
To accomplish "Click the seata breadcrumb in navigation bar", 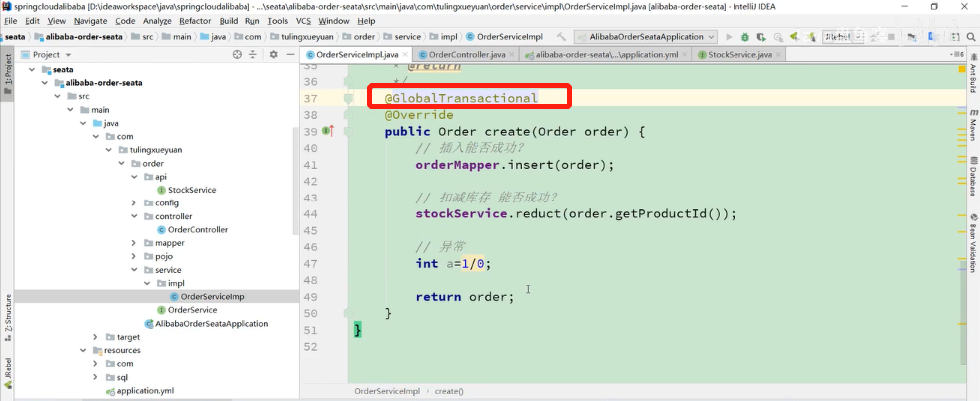I will (x=15, y=37).
